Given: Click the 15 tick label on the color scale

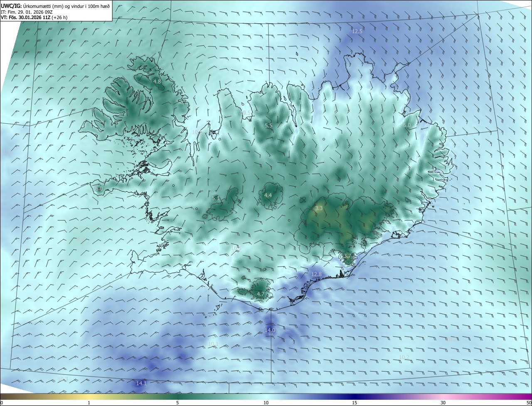Looking at the screenshot, I should point(355,403).
